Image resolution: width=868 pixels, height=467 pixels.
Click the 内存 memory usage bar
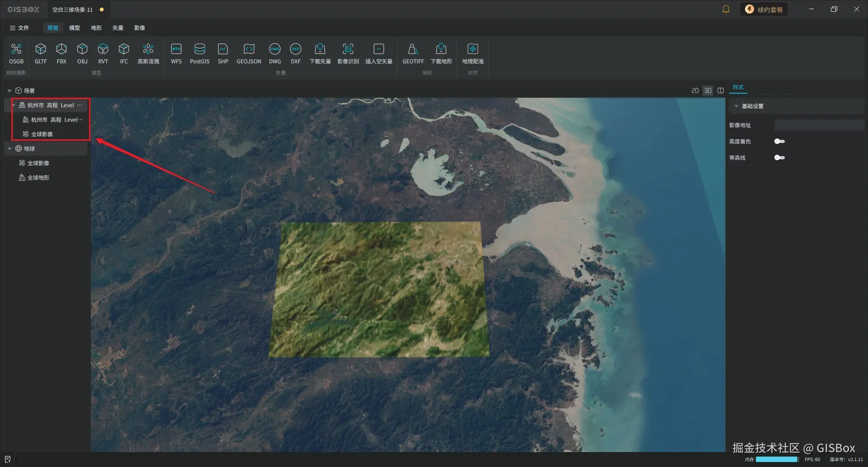(777, 459)
